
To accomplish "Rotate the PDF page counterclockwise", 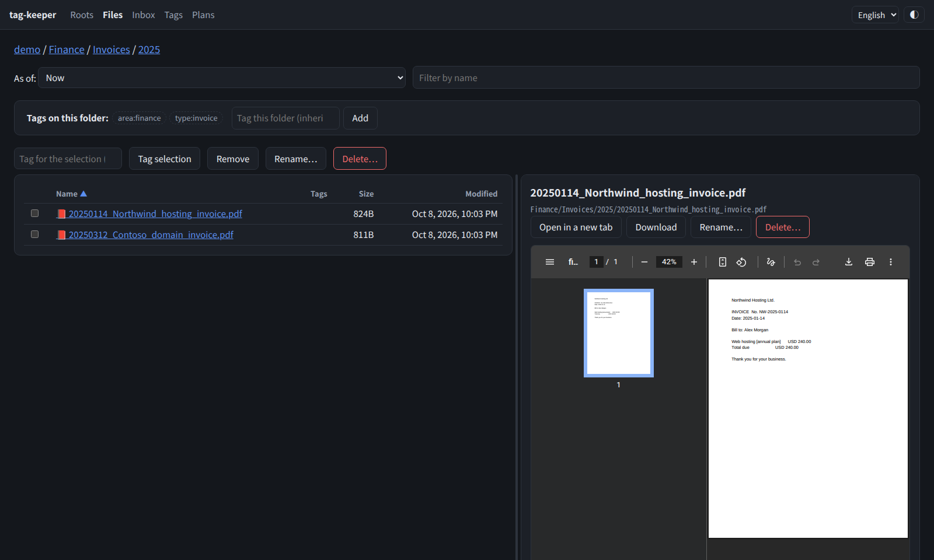I will click(741, 262).
